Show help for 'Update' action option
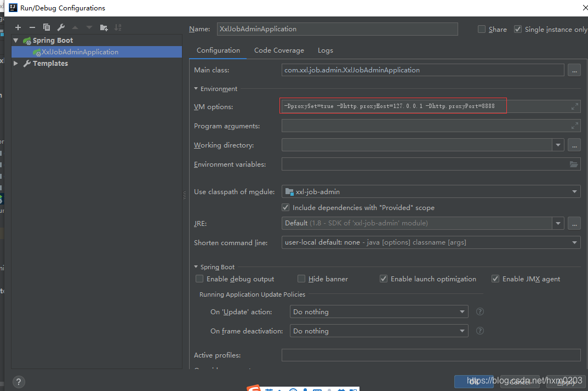This screenshot has height=391, width=588. click(479, 311)
